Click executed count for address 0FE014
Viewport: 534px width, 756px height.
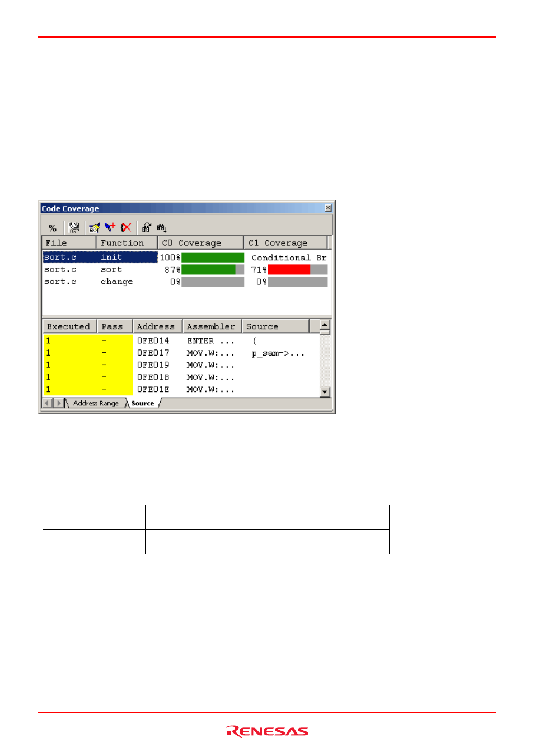(49, 340)
